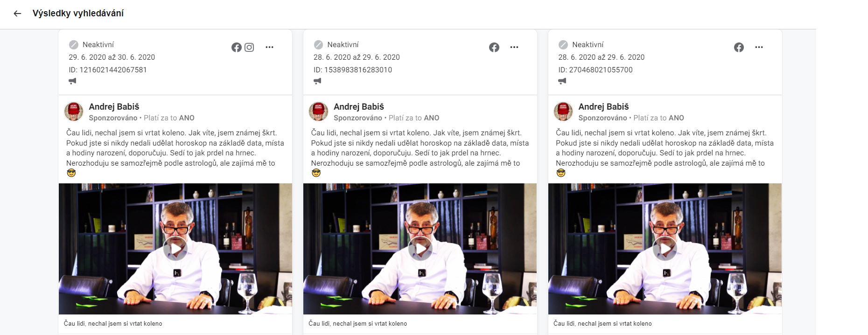Open the three-dot options menu on third ad
This screenshot has height=335, width=868.
pos(759,47)
